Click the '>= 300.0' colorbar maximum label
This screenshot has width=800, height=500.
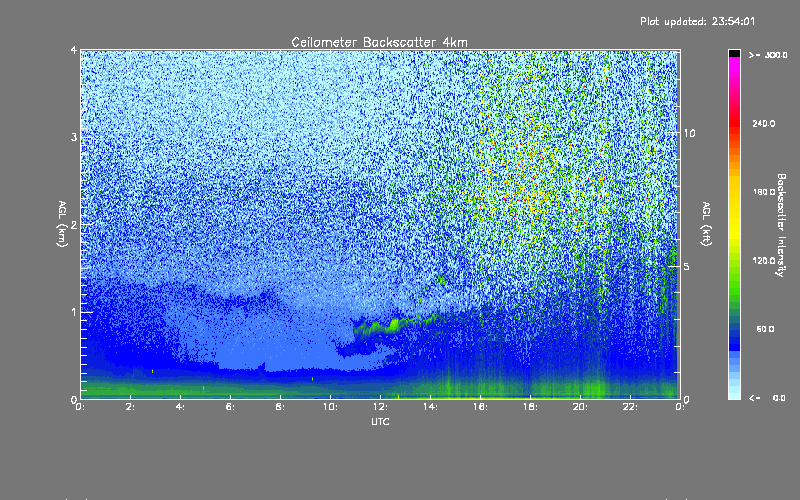pyautogui.click(x=768, y=55)
